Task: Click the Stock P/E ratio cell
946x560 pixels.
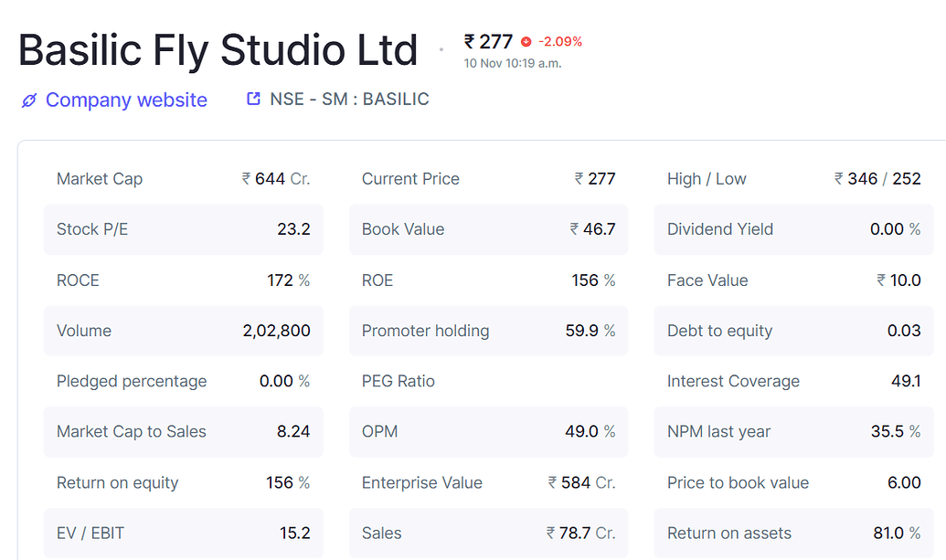Action: click(183, 229)
